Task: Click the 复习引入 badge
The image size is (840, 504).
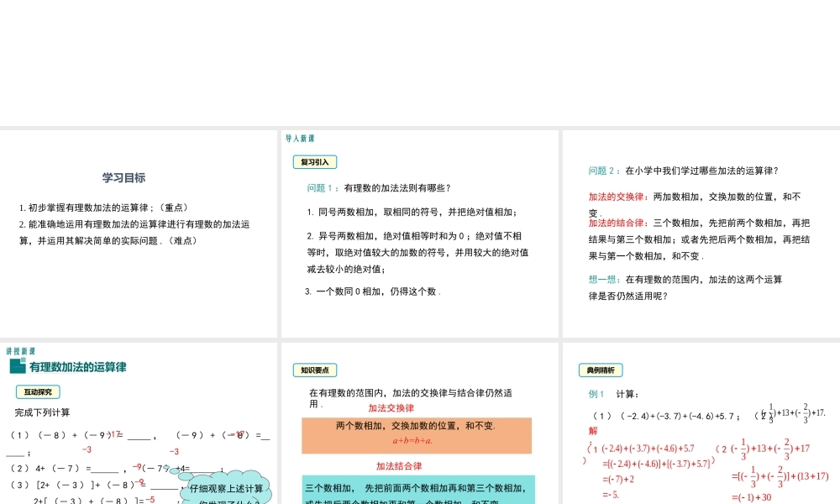Action: point(314,162)
